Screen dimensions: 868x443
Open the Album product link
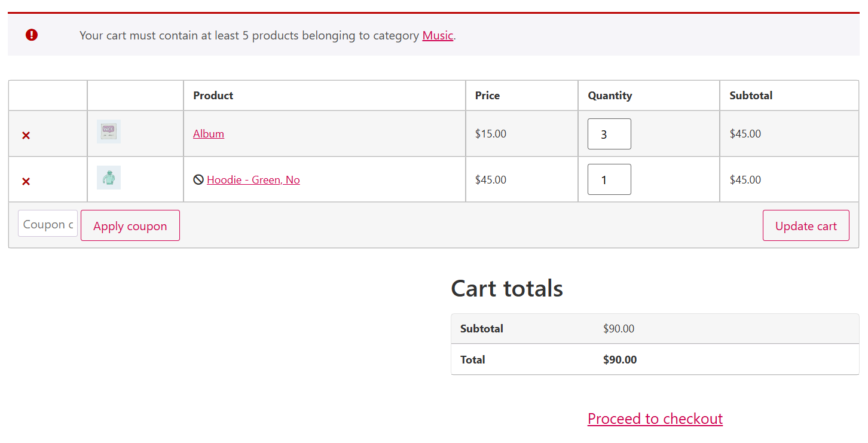[209, 134]
